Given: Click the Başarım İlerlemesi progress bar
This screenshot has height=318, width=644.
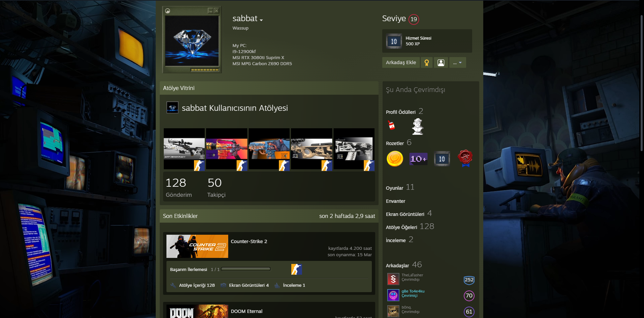Looking at the screenshot, I should [246, 269].
